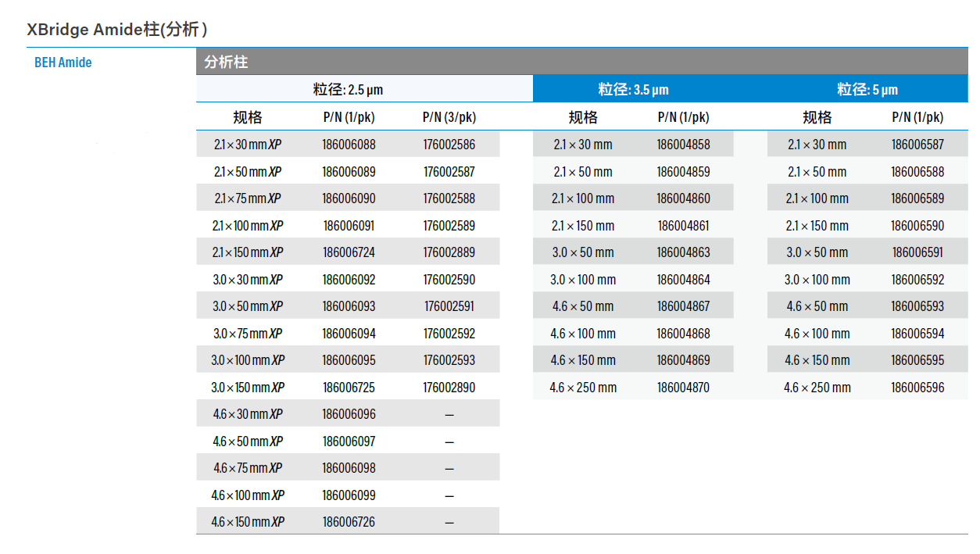Click the P/N (3/pk) column header
This screenshot has height=554, width=980.
pos(449,117)
